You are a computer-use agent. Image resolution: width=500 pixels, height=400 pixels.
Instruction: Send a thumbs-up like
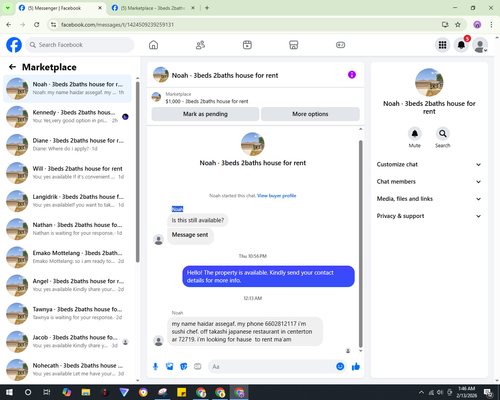tap(356, 367)
